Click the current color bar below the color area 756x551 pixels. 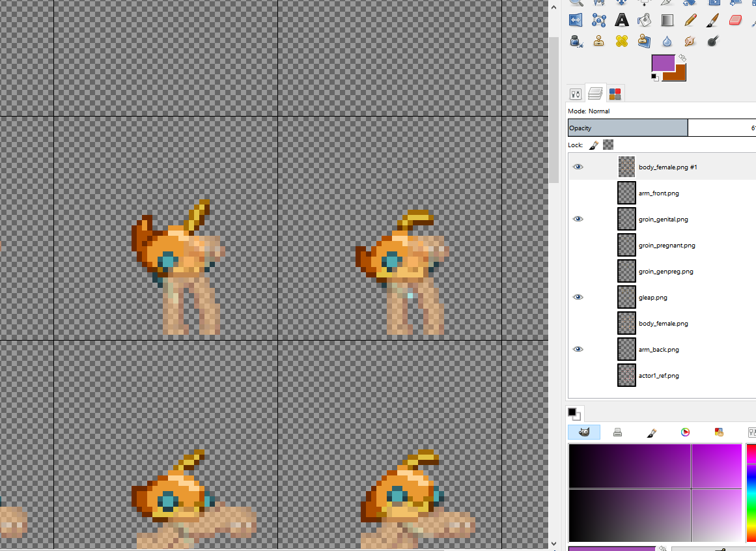click(611, 548)
